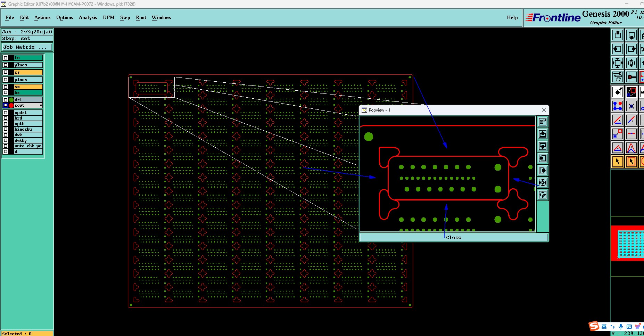Screen dimensions: 644x336
Task: Zoom in inside the Popview window
Action: (x=543, y=183)
